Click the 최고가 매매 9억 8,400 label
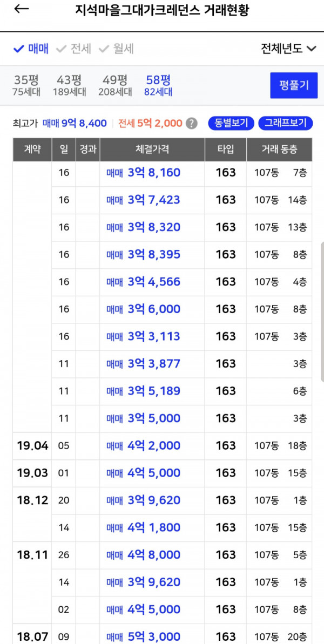324x644 pixels. point(60,123)
